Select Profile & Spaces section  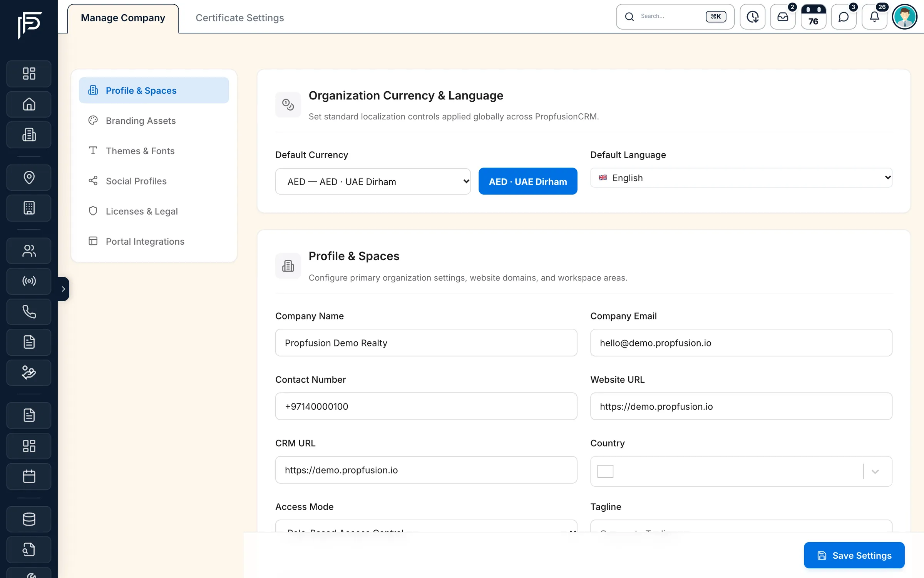tap(154, 90)
